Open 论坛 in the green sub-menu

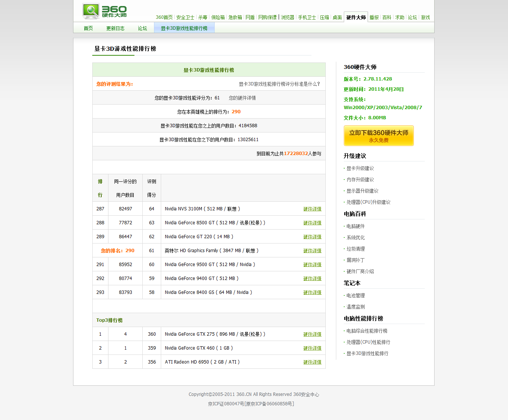tap(142, 28)
